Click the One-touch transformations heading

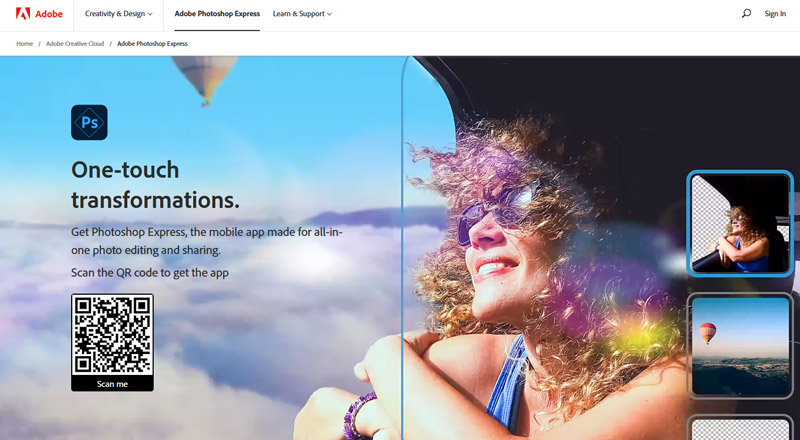pyautogui.click(x=155, y=185)
